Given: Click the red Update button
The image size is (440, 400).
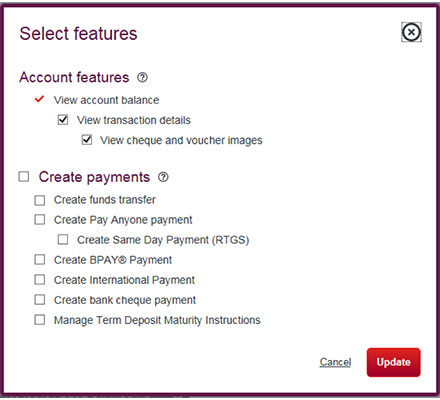Looking at the screenshot, I should click(394, 362).
